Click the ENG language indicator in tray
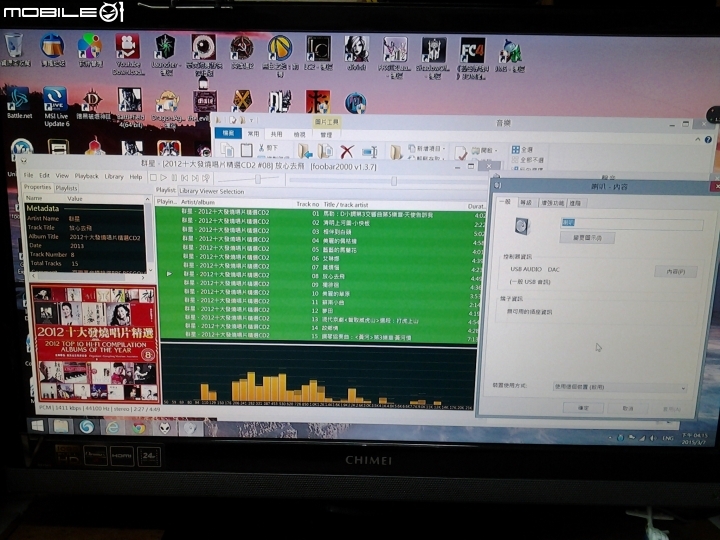 pyautogui.click(x=667, y=439)
